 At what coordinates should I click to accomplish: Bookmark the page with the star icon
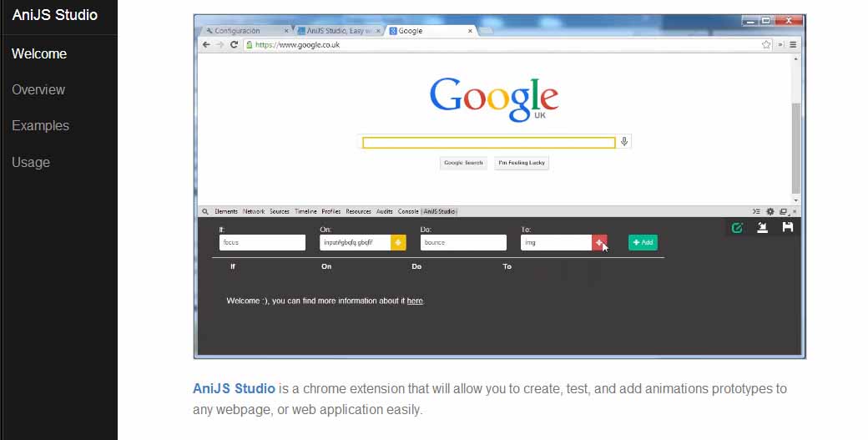pos(766,45)
